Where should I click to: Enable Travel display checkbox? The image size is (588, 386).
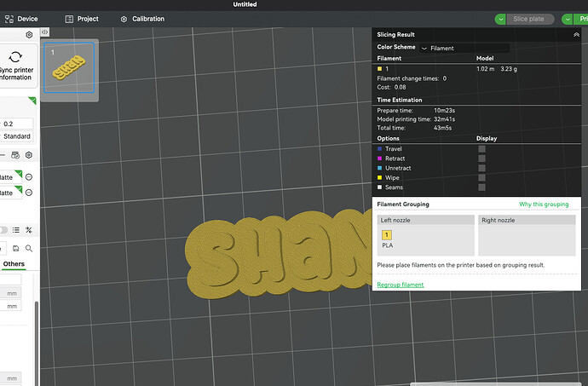tap(481, 149)
